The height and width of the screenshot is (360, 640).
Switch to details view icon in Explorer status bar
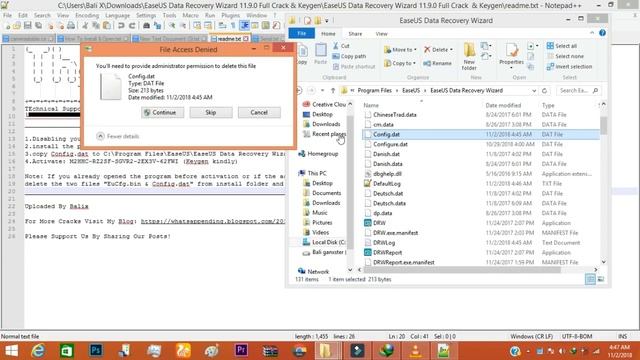click(590, 279)
